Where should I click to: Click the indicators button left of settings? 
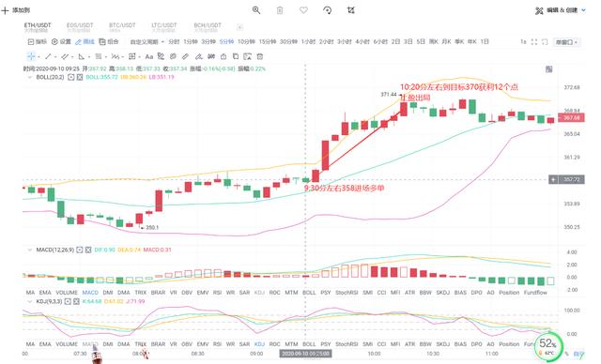[38, 41]
